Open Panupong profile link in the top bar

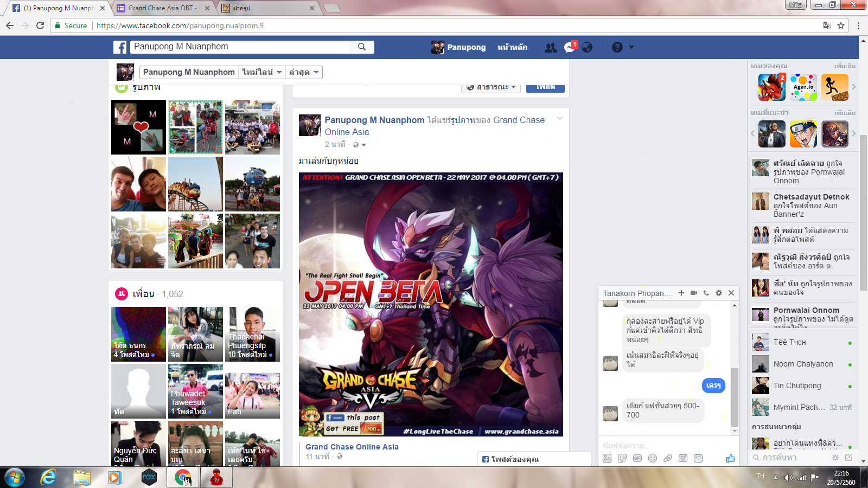coord(459,47)
